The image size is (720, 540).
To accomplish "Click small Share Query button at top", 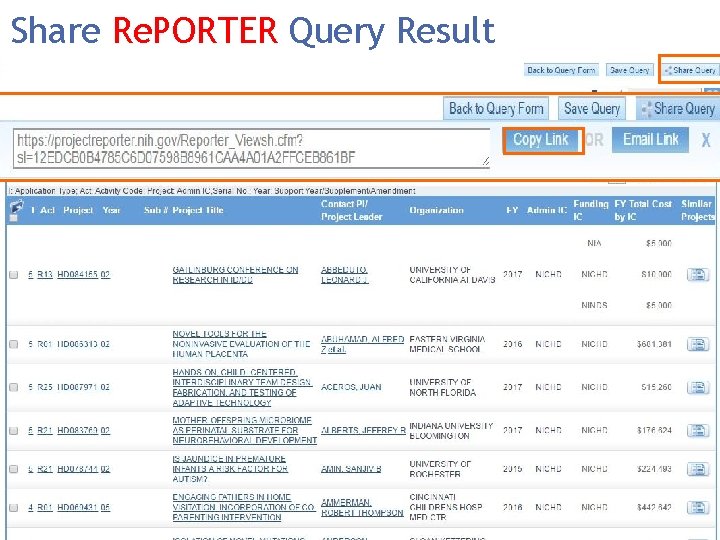I will click(x=690, y=70).
